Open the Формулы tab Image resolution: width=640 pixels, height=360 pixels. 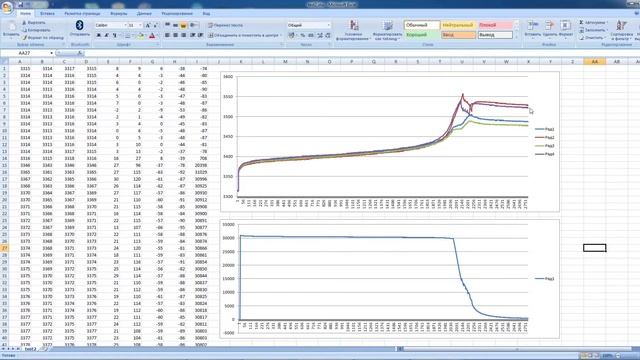click(x=119, y=13)
